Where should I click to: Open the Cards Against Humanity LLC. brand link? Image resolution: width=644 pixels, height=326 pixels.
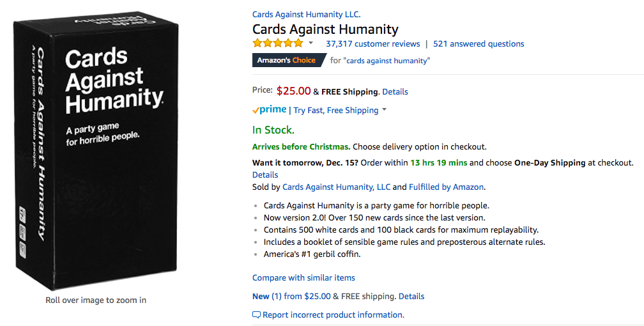(306, 14)
